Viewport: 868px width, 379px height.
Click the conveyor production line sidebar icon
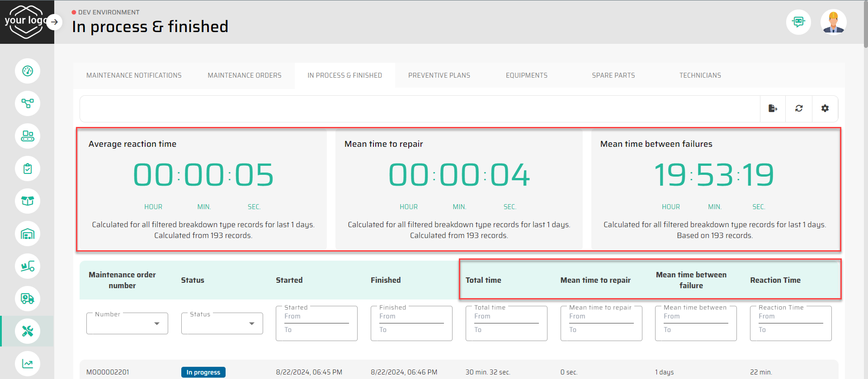pos(28,136)
